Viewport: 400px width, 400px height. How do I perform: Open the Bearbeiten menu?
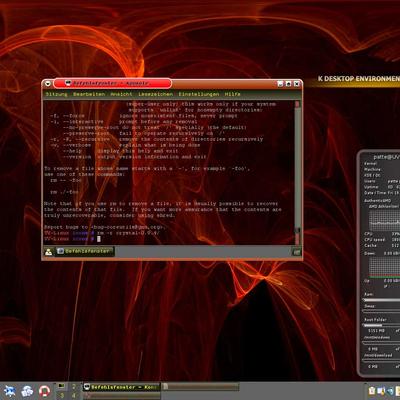point(89,94)
